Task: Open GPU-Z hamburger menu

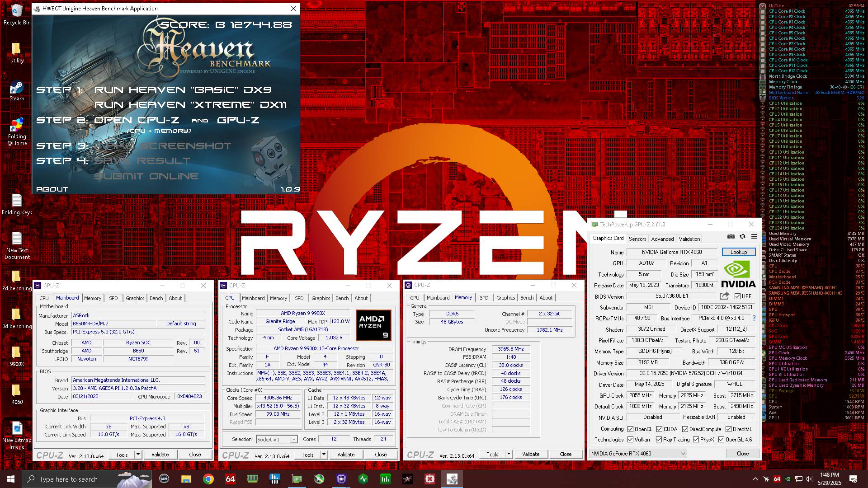Action: coord(754,236)
